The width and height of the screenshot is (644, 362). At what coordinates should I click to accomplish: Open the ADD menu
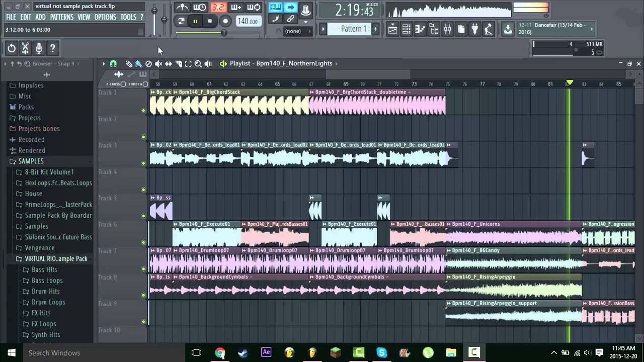41,17
